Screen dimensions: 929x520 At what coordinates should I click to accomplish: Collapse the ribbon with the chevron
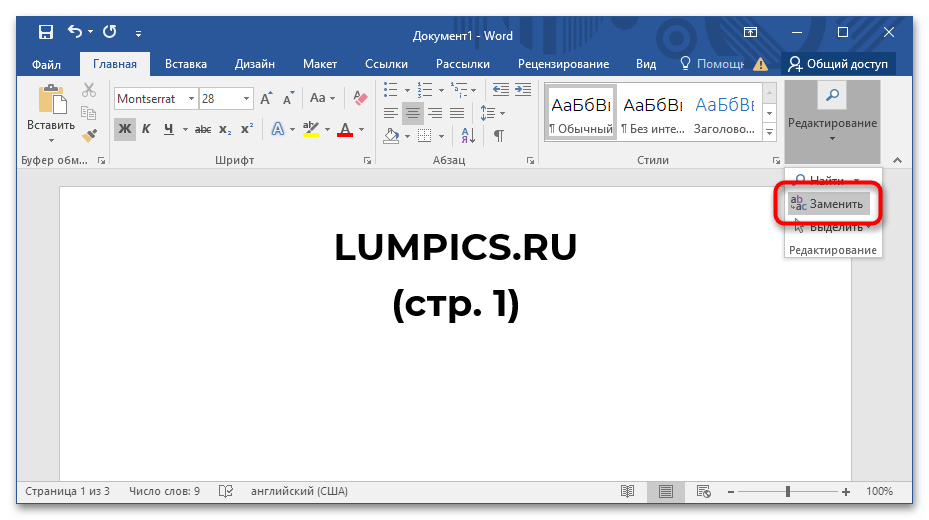click(898, 160)
